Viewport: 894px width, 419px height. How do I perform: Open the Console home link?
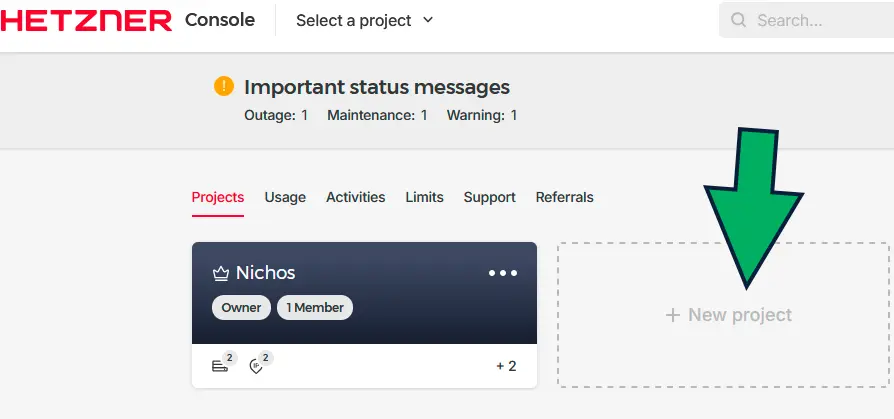(220, 20)
